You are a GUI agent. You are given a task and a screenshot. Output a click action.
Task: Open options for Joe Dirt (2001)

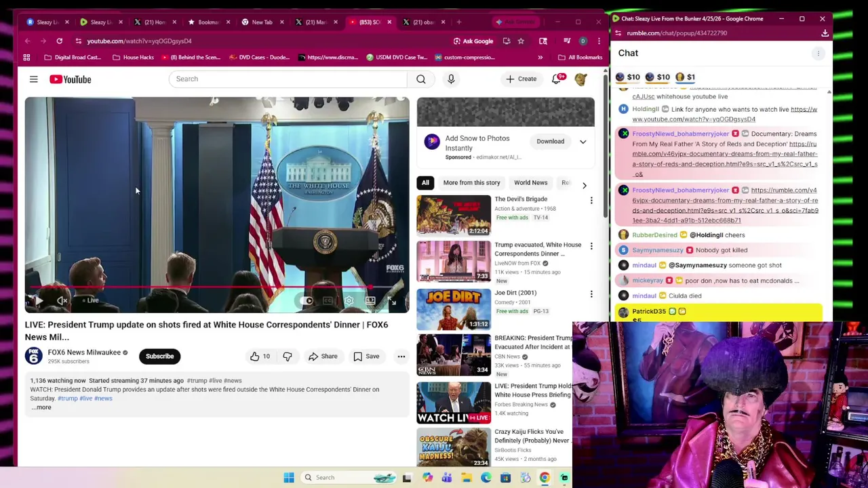tap(591, 294)
